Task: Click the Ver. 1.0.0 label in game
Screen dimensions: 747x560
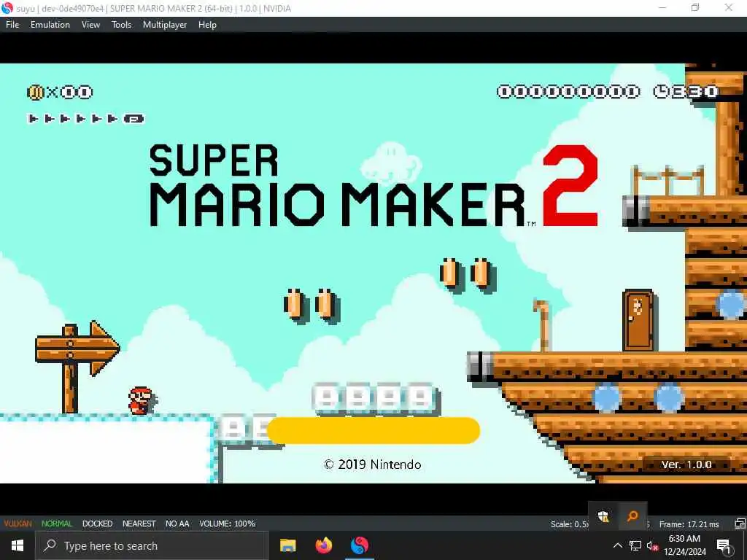Action: [686, 464]
